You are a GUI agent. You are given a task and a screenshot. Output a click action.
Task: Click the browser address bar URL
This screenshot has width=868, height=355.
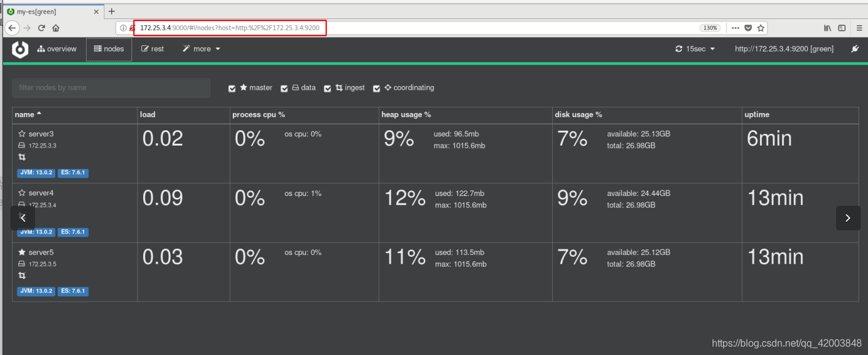(230, 28)
